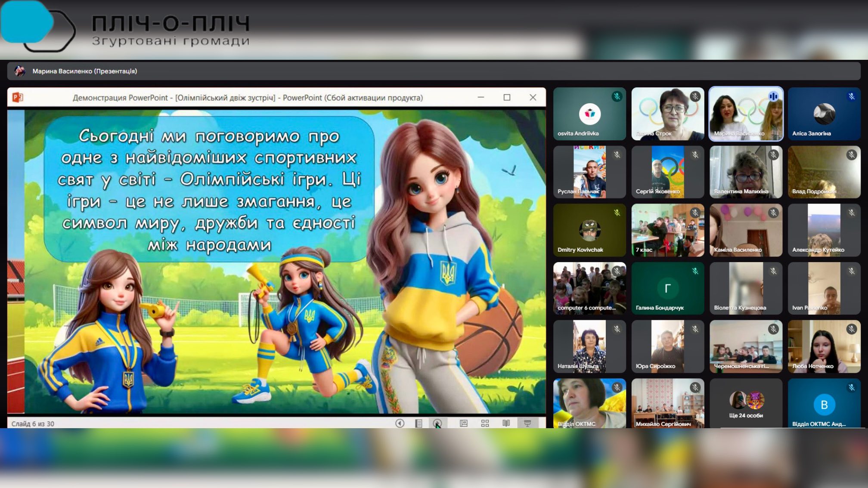868x488 pixels.
Task: Click muted mic icon on Аліса Залогіна tile
Action: tap(851, 96)
